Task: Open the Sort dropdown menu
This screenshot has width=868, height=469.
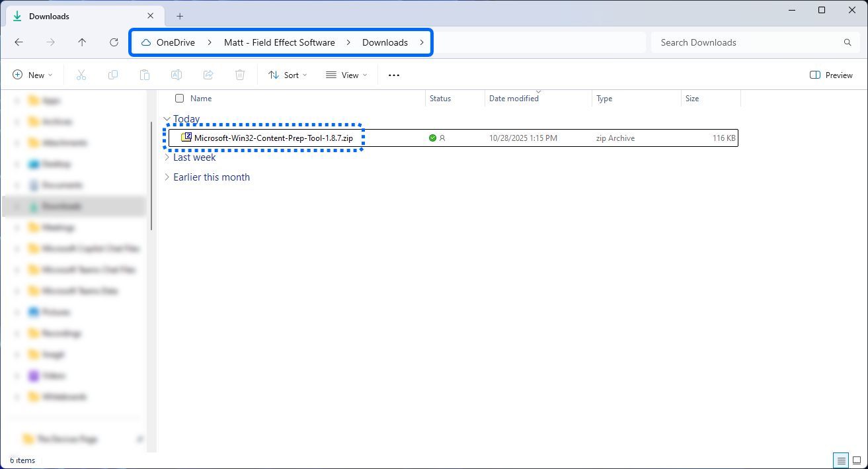Action: (x=288, y=75)
